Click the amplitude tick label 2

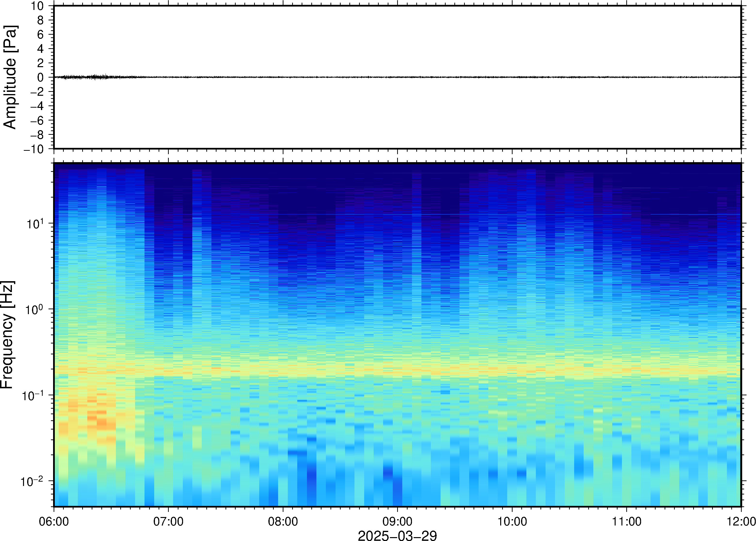pyautogui.click(x=40, y=63)
